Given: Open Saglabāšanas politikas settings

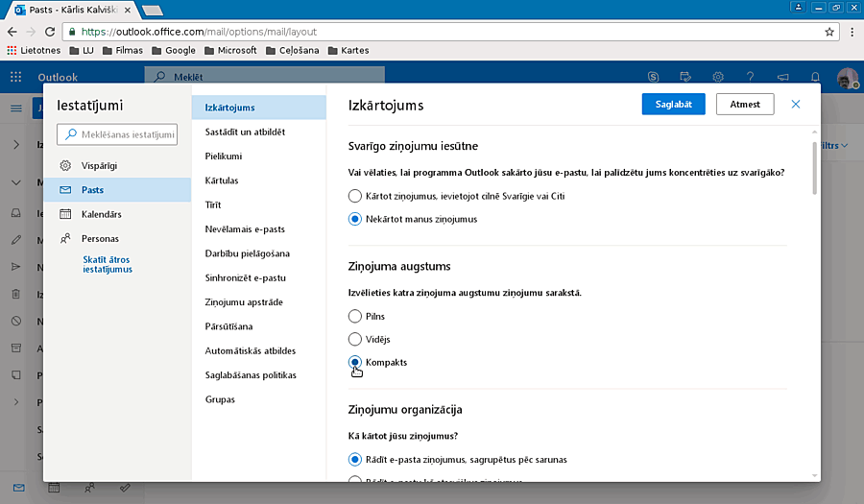Looking at the screenshot, I should [259, 375].
